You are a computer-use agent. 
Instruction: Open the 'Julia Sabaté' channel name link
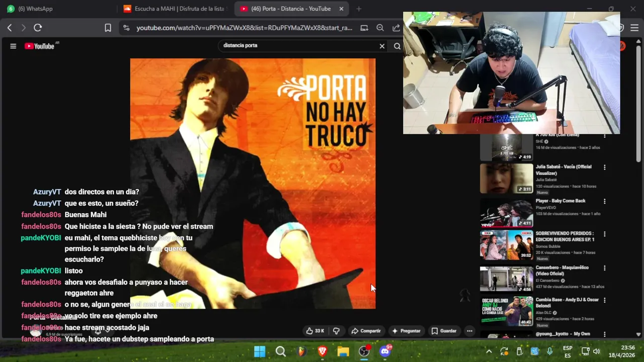(x=546, y=179)
